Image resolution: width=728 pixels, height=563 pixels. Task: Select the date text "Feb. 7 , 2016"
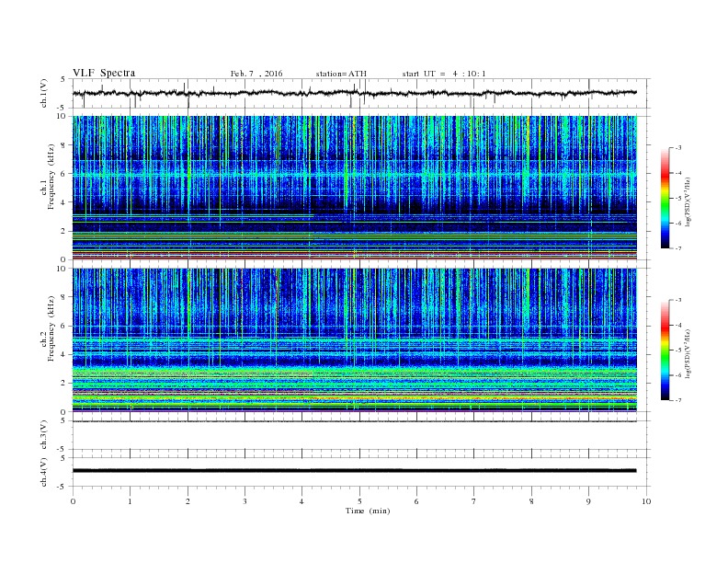pyautogui.click(x=256, y=74)
